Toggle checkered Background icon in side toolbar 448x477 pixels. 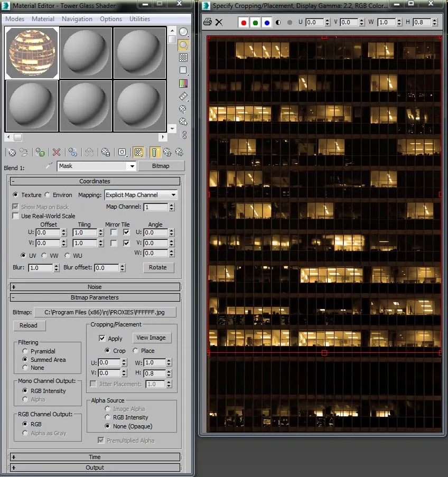point(183,58)
